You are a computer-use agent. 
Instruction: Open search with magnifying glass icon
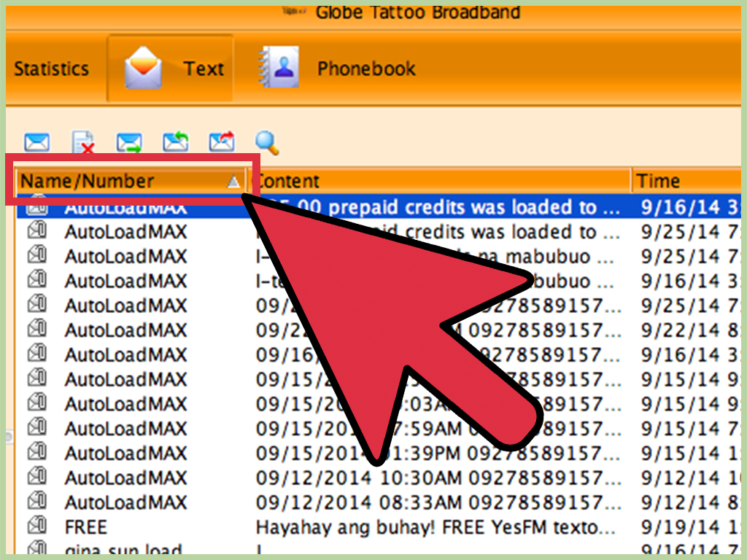pos(267,142)
